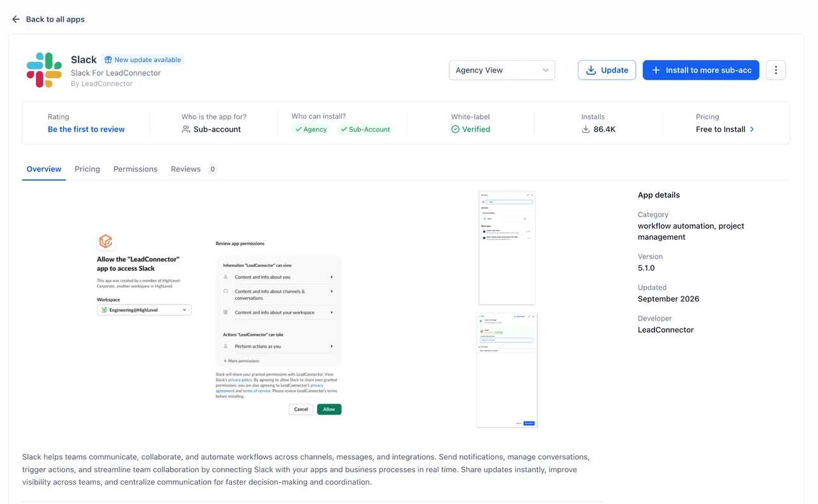The image size is (818, 504).
Task: Open the Permissions tab
Action: pos(135,169)
